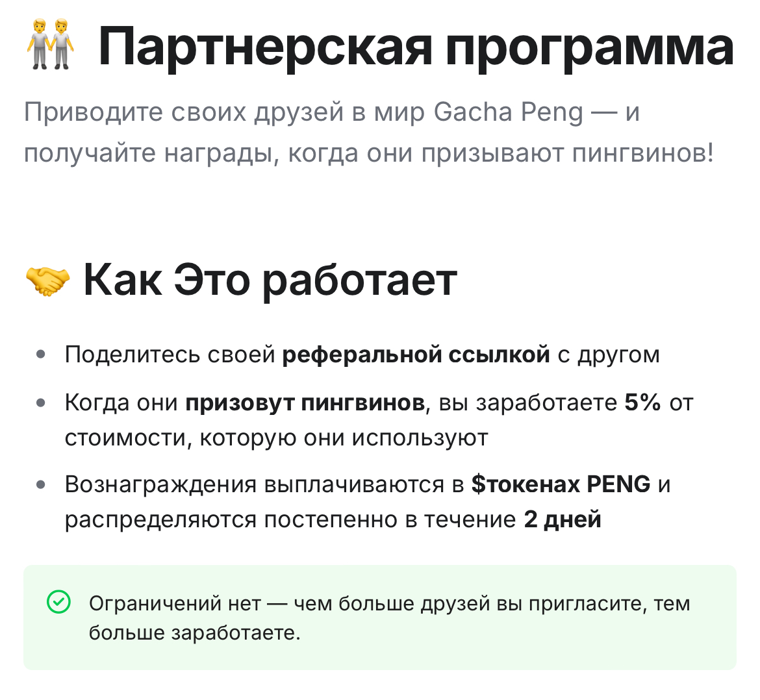Click the text распределяются постепенно в течение
760x700 pixels.
[x=290, y=519]
